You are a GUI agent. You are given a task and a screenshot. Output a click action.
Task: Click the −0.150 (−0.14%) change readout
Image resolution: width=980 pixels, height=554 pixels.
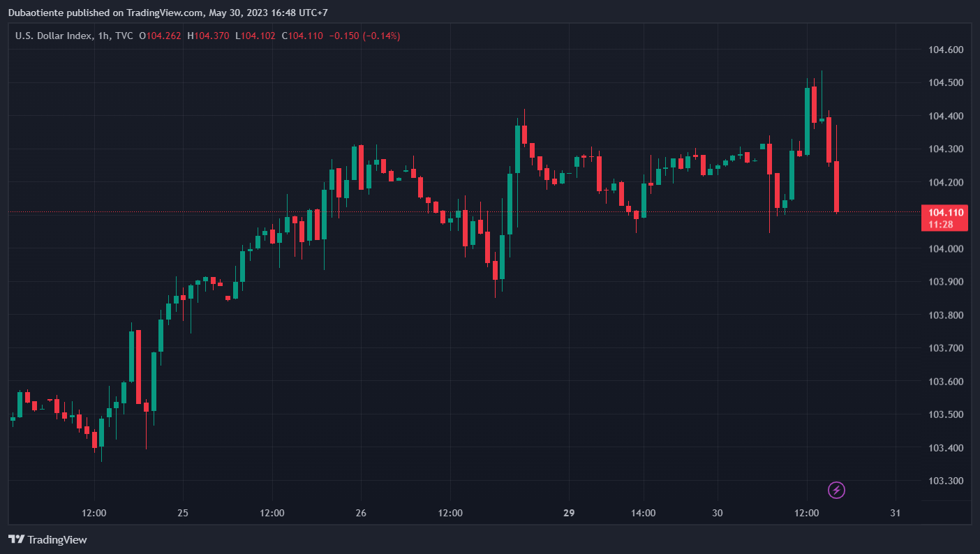(x=364, y=36)
